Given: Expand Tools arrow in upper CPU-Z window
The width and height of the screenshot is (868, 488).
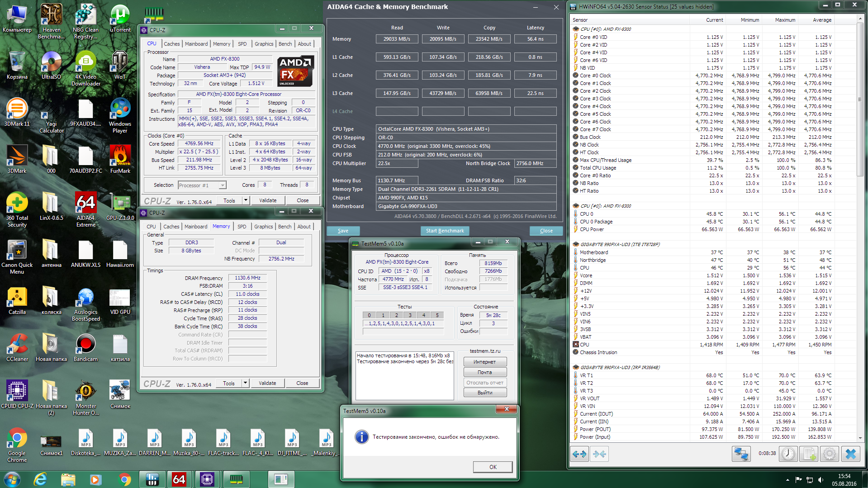Looking at the screenshot, I should pyautogui.click(x=246, y=200).
